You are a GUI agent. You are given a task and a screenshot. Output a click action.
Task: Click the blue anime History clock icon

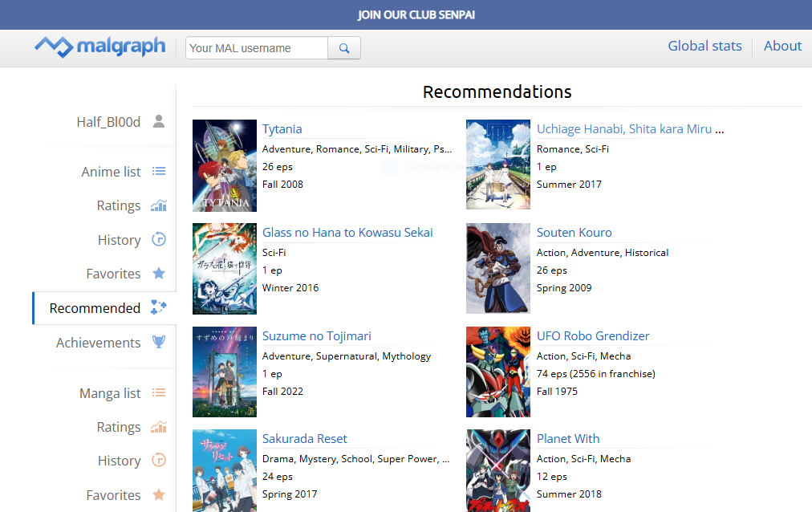(x=159, y=240)
